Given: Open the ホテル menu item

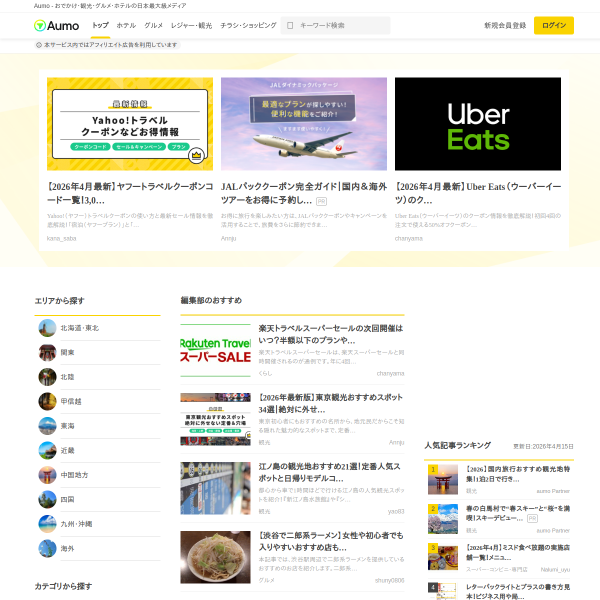Looking at the screenshot, I should [126, 25].
